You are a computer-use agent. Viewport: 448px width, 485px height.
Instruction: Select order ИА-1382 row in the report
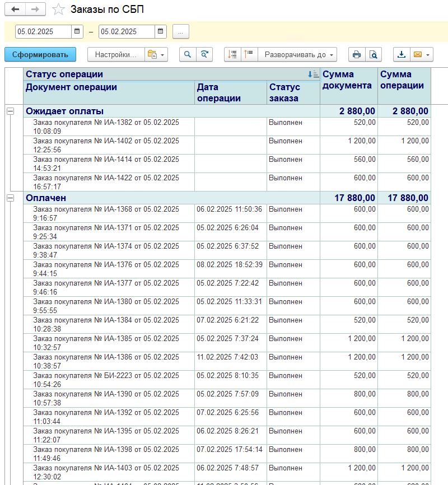pyautogui.click(x=106, y=127)
